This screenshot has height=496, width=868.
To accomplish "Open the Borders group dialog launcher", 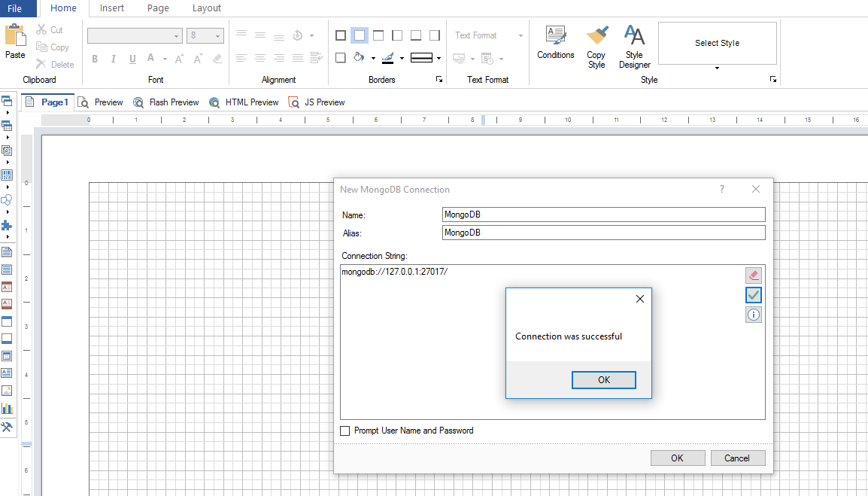I will [x=439, y=80].
